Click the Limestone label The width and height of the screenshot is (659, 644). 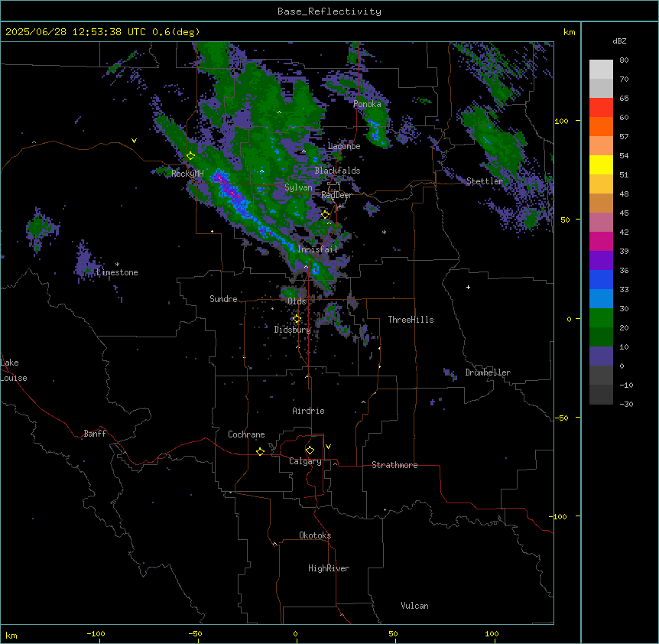(x=117, y=272)
